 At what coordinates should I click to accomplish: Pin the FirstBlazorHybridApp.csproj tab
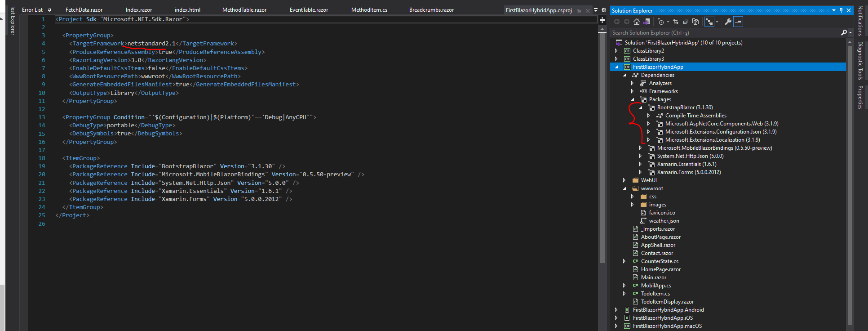(579, 10)
